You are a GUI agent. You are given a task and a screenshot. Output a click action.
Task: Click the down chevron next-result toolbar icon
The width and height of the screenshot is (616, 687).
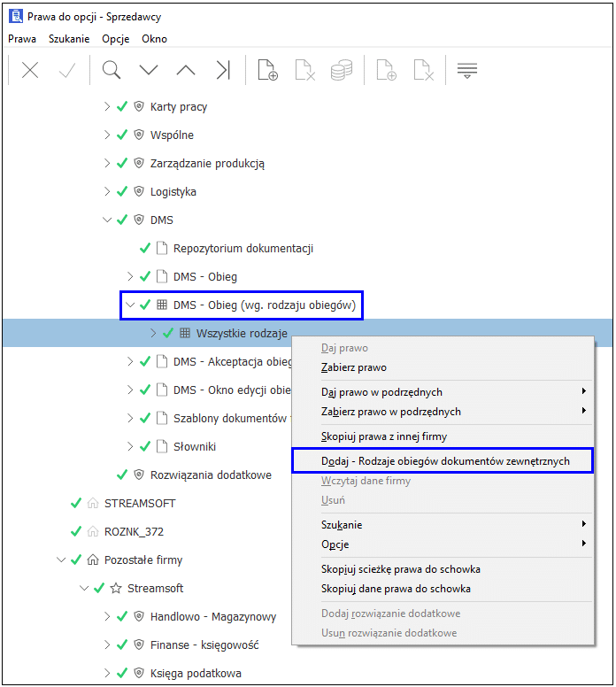[149, 70]
